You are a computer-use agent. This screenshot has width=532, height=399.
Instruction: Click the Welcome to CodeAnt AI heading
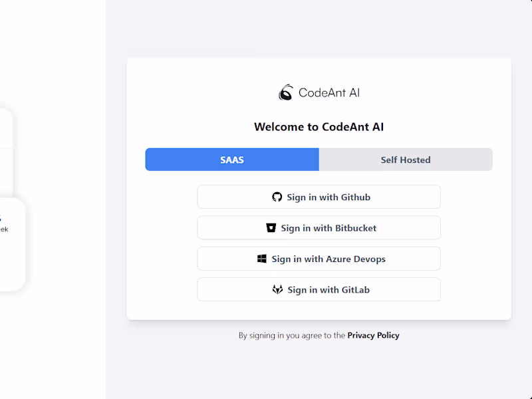tap(319, 126)
